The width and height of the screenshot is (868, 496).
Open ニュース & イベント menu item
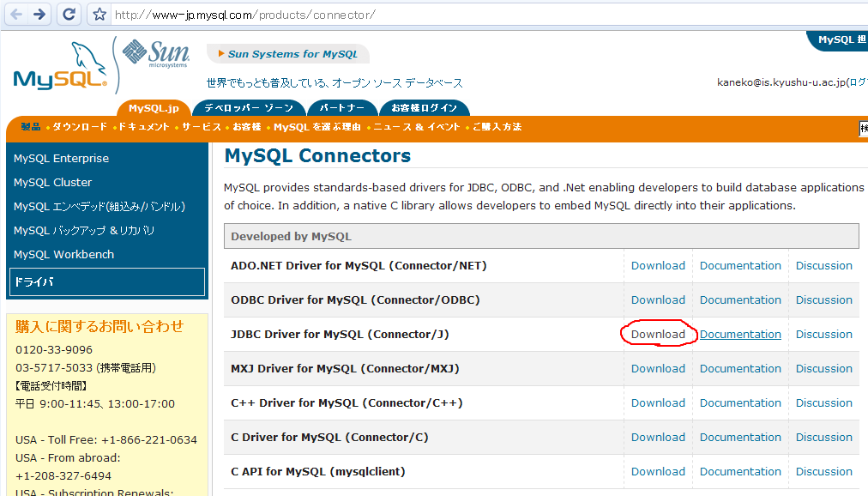pyautogui.click(x=417, y=127)
